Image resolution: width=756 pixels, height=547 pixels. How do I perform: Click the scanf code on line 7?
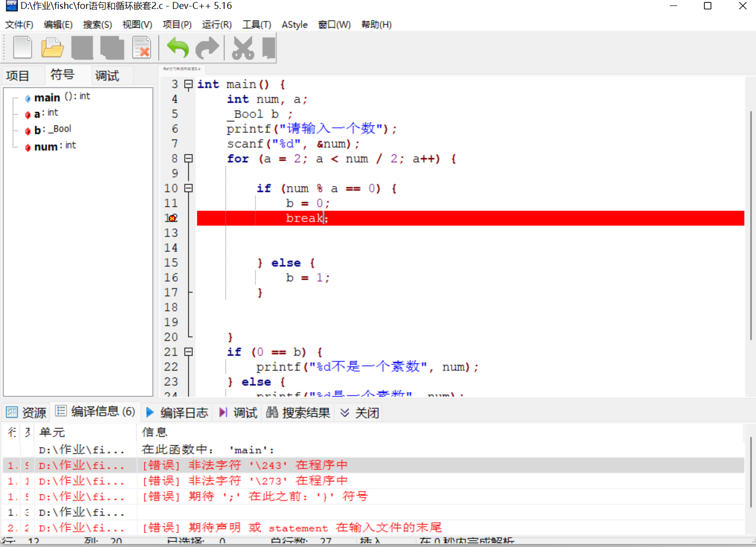pos(293,144)
